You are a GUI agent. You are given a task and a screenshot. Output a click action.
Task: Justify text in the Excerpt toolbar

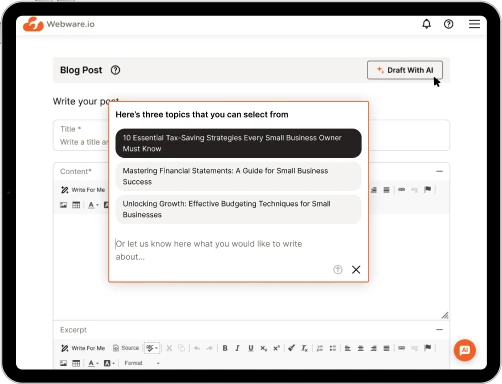386,348
